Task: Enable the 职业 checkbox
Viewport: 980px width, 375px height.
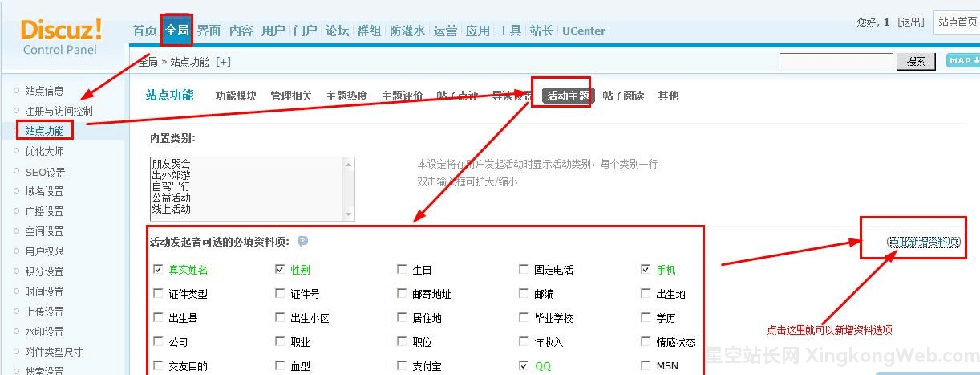Action: point(280,342)
